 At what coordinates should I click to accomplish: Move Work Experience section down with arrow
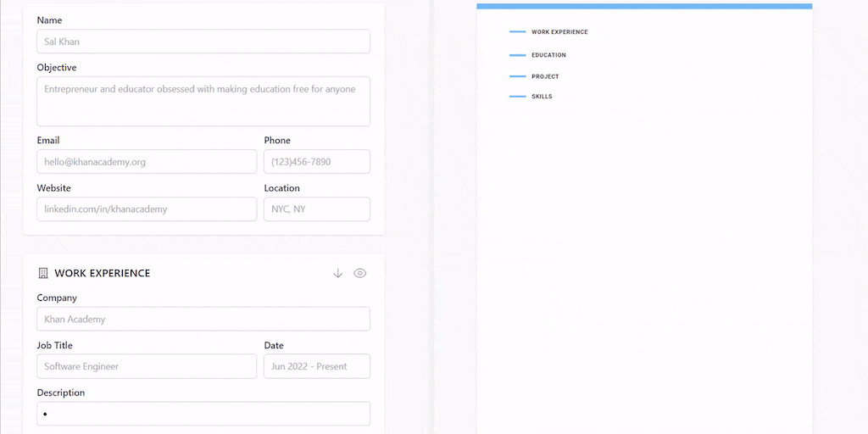tap(337, 273)
